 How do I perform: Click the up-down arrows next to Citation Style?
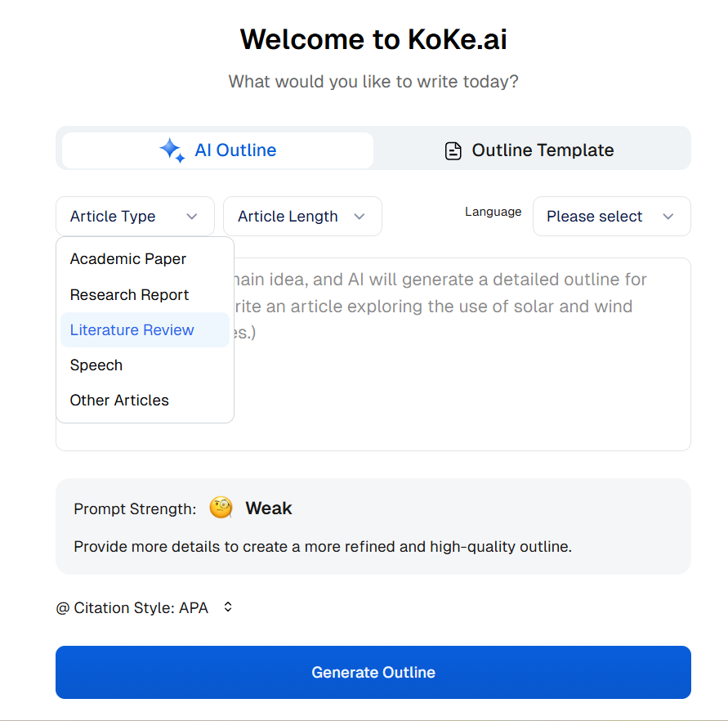228,607
